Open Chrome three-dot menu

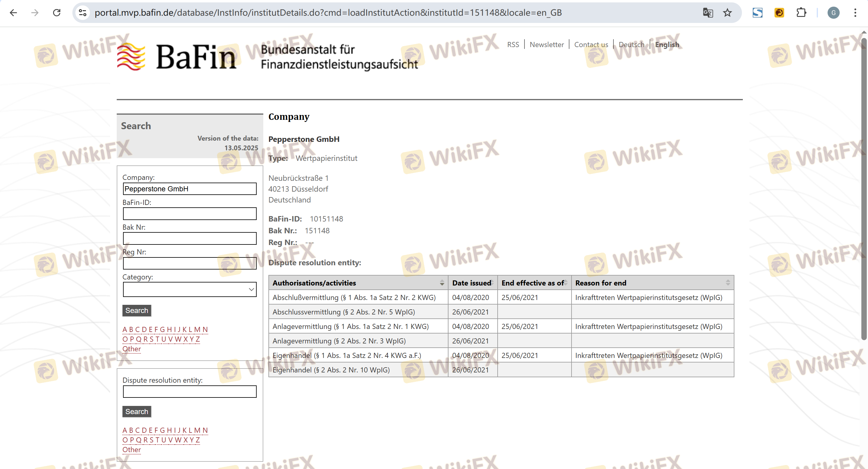click(x=855, y=13)
